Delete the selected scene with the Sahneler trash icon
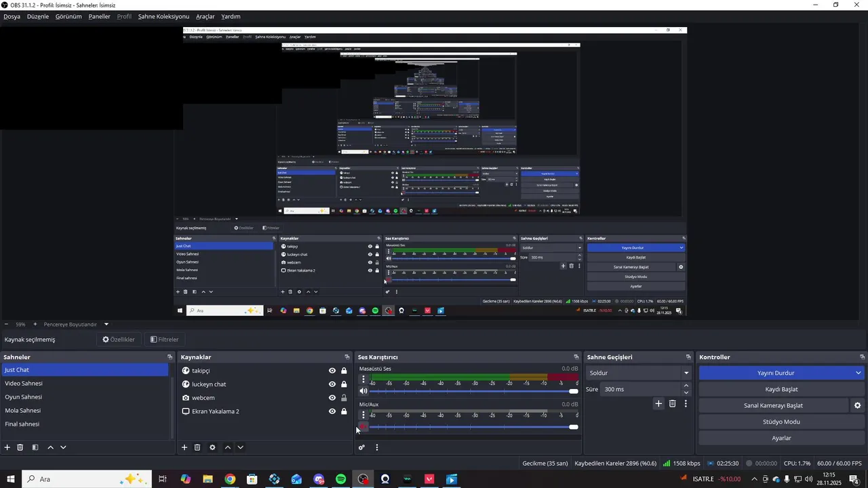The width and height of the screenshot is (868, 488). [x=20, y=447]
